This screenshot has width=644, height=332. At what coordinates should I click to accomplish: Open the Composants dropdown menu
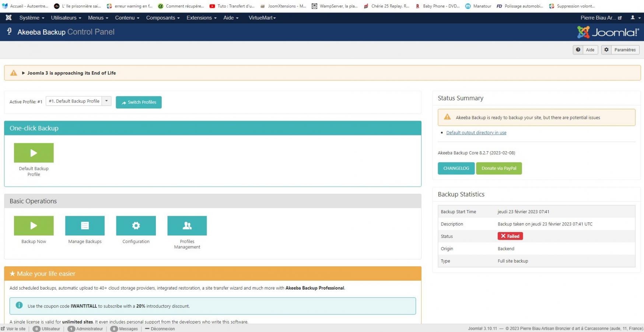click(163, 18)
